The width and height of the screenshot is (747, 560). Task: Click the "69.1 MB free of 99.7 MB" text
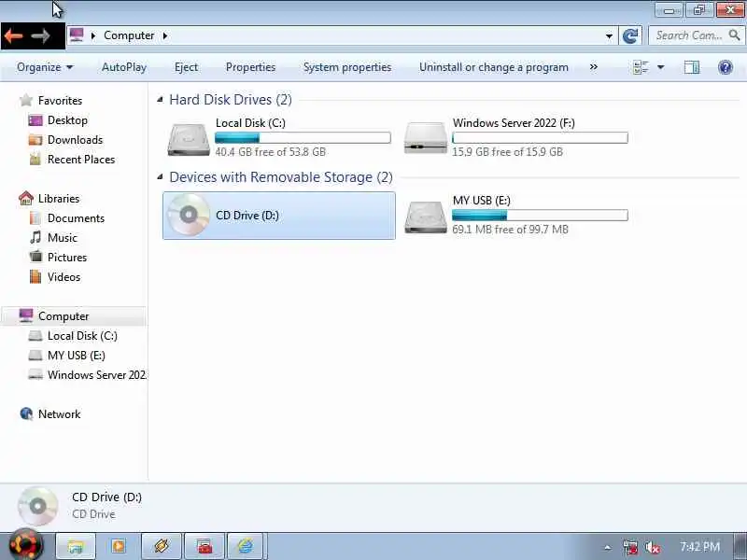[510, 229]
